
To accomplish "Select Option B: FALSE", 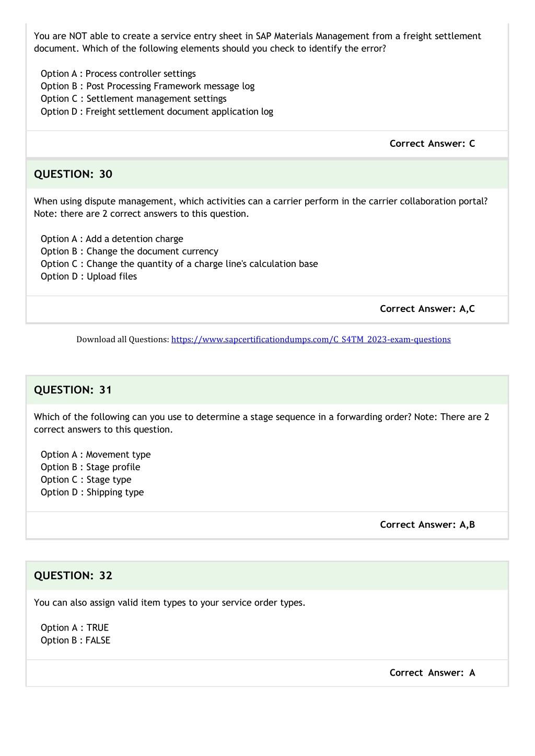I will (75, 640).
